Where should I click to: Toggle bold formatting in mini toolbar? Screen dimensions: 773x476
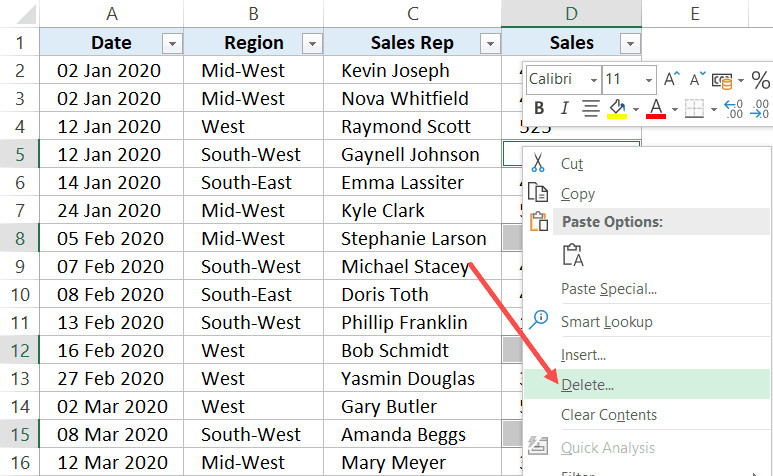[540, 108]
